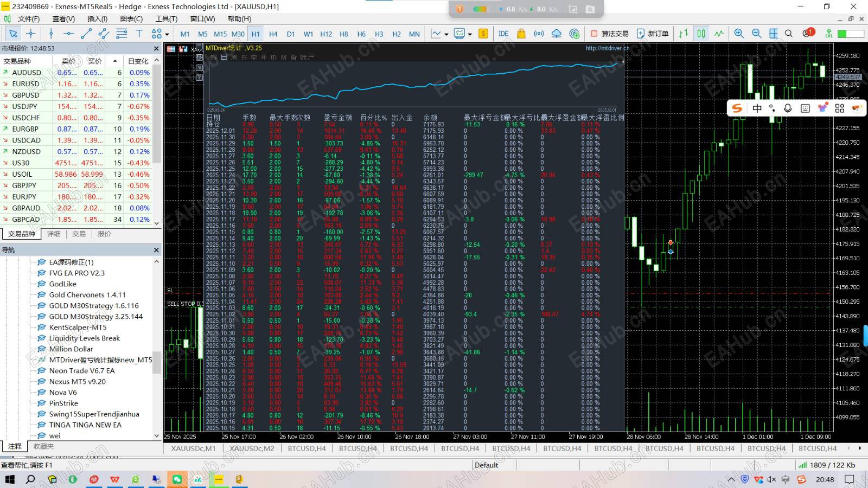The height and width of the screenshot is (488, 868).
Task: Select TINGA TINGA NEW EA item
Action: tap(85, 425)
